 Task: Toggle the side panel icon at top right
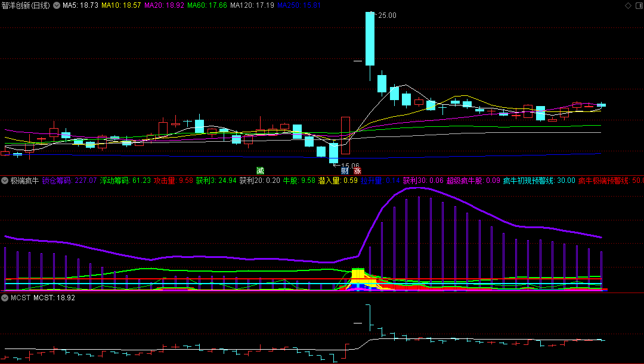639,5
